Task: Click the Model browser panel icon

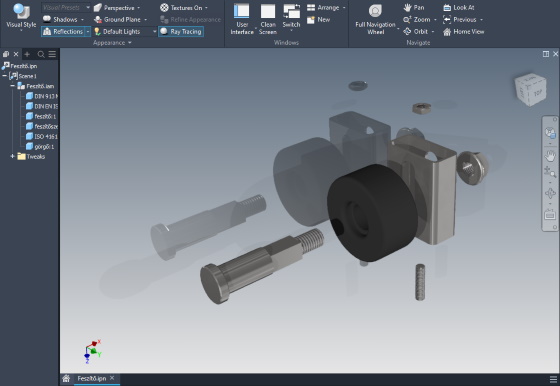Action: 6,54
